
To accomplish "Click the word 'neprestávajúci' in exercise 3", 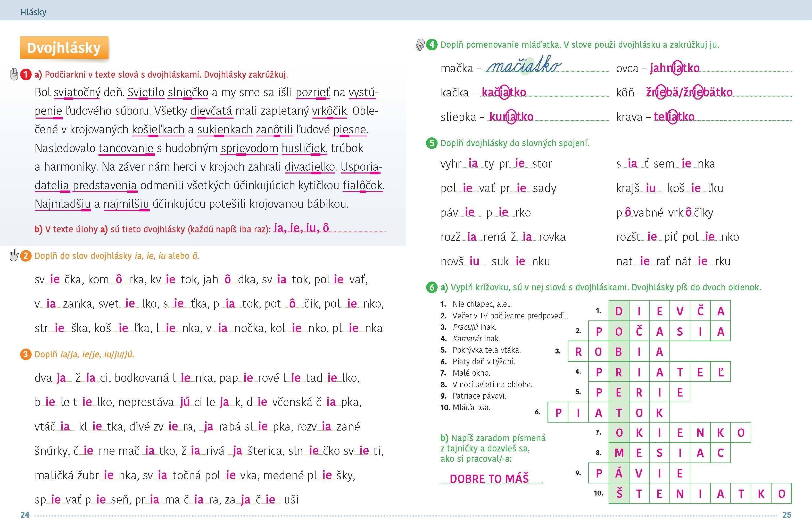I will click(160, 402).
